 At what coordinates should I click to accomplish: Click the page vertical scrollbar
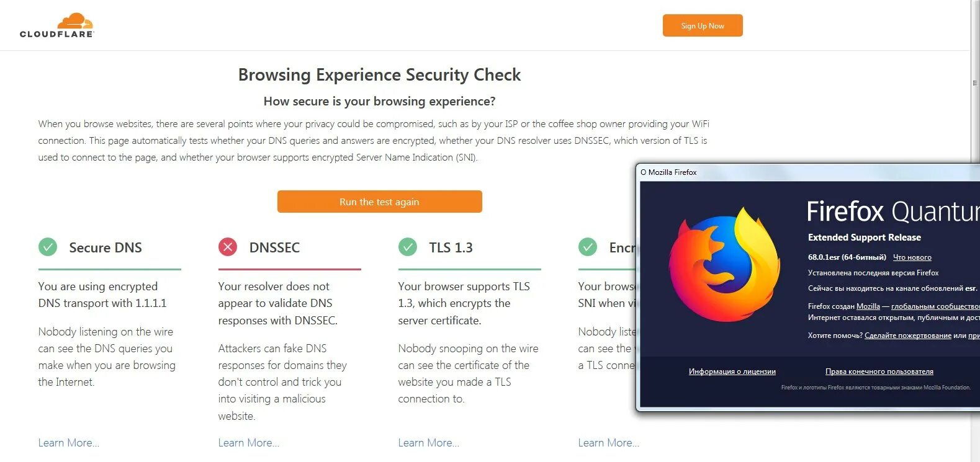pyautogui.click(x=975, y=231)
